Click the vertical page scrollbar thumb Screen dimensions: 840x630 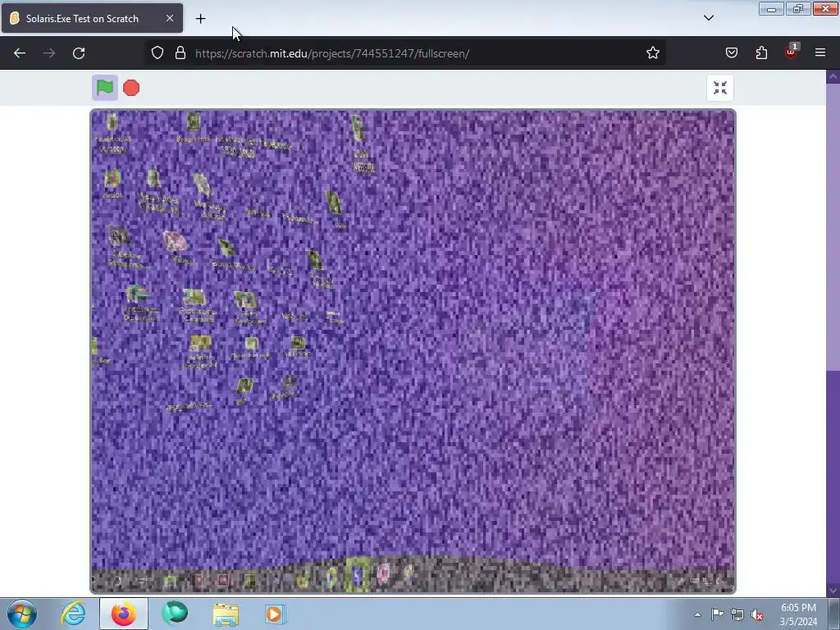point(833,226)
